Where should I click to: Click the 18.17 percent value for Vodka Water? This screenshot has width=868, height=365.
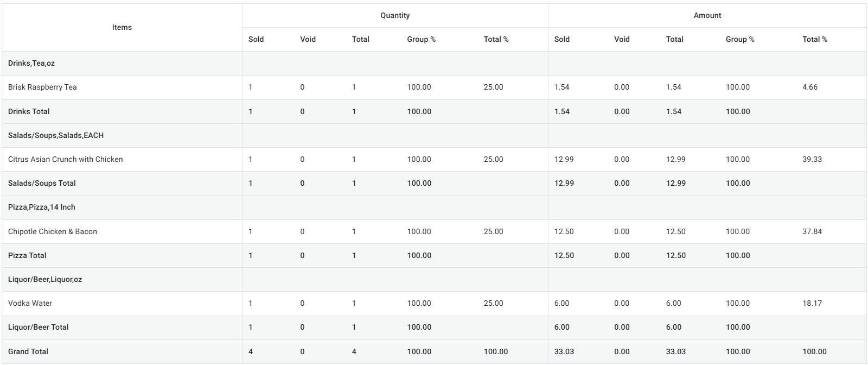click(x=812, y=303)
